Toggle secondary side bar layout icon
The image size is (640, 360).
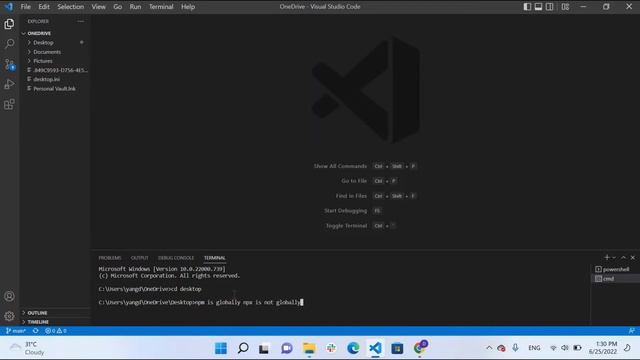[x=550, y=7]
